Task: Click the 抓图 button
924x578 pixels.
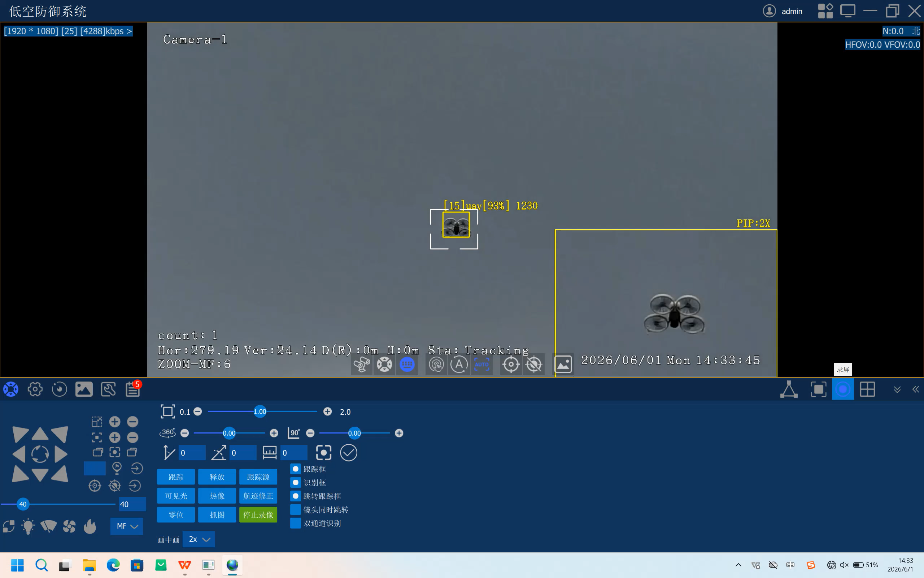Action: 217,515
